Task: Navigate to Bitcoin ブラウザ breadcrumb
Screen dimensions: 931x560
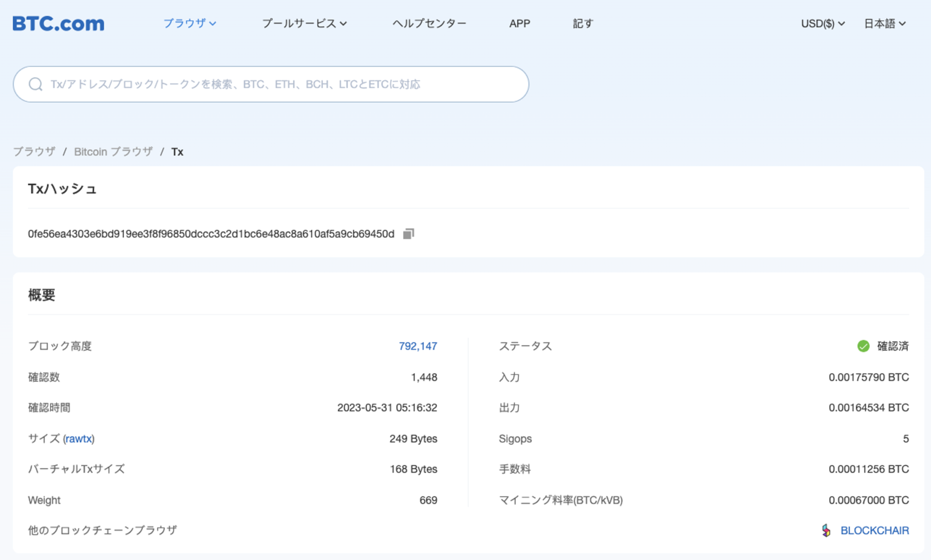Action: 113,151
